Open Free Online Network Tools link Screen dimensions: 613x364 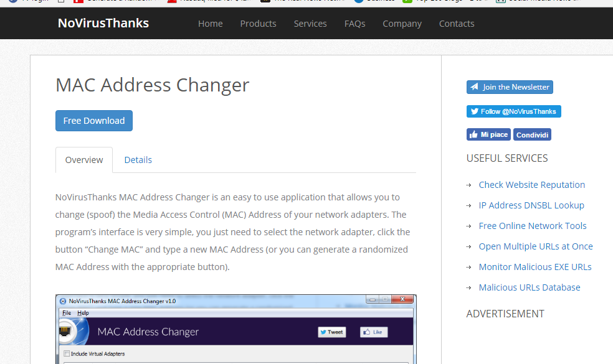[x=533, y=226]
